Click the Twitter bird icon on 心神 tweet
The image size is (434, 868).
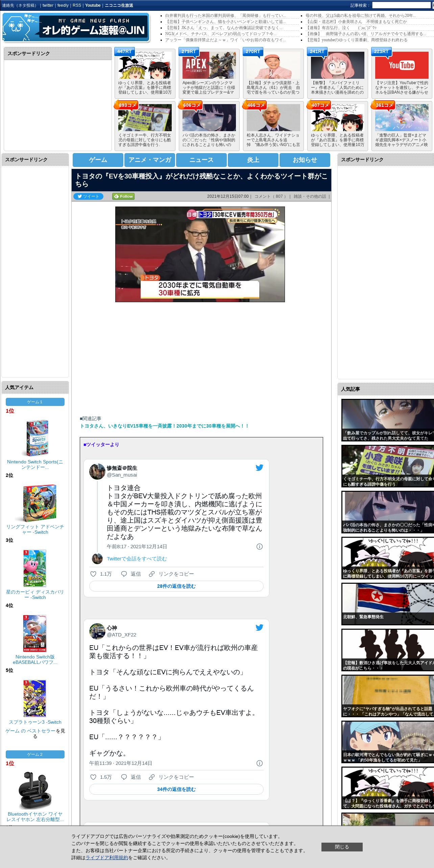(259, 627)
